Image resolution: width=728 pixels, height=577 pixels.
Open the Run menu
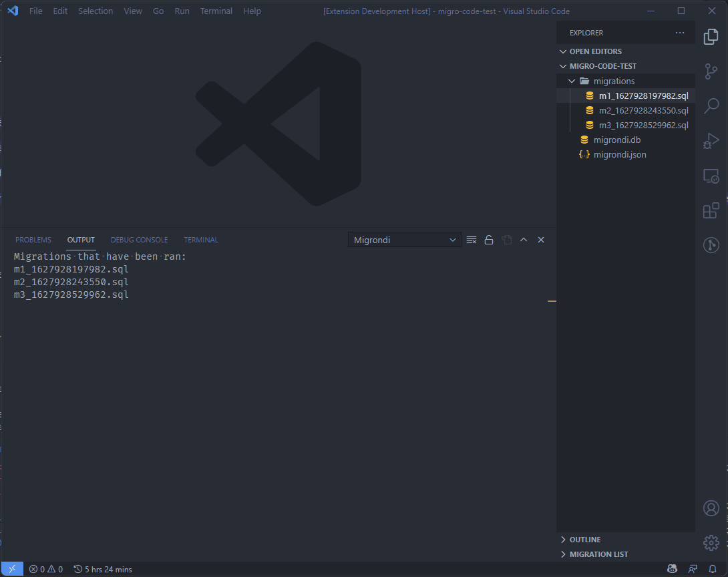tap(182, 11)
